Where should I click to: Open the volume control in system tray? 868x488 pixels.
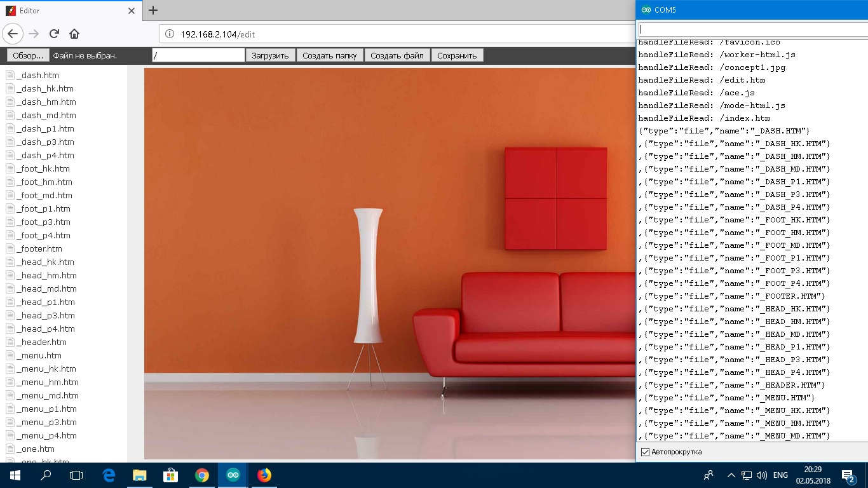761,475
